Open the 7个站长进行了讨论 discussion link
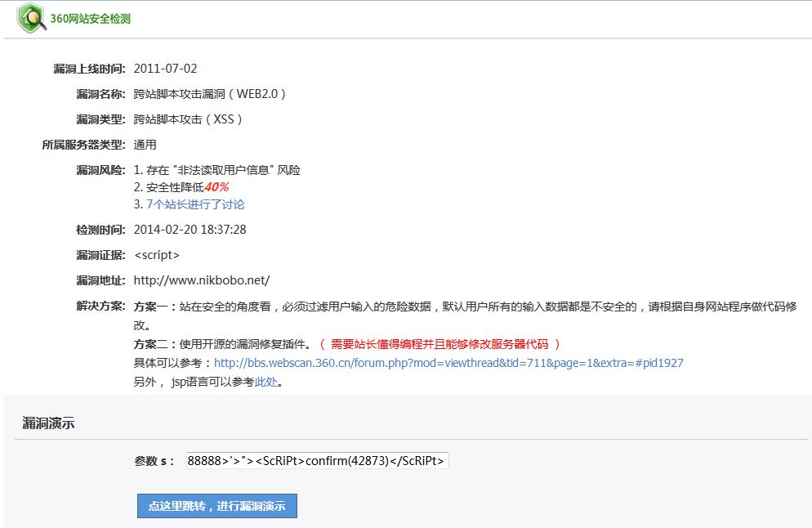 [x=195, y=204]
